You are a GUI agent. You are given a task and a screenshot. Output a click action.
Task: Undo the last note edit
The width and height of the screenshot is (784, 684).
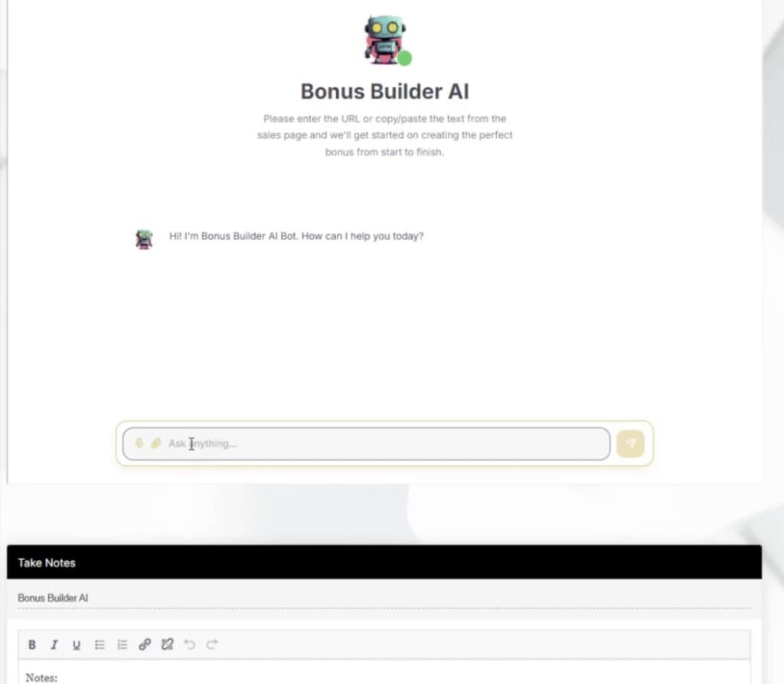190,645
